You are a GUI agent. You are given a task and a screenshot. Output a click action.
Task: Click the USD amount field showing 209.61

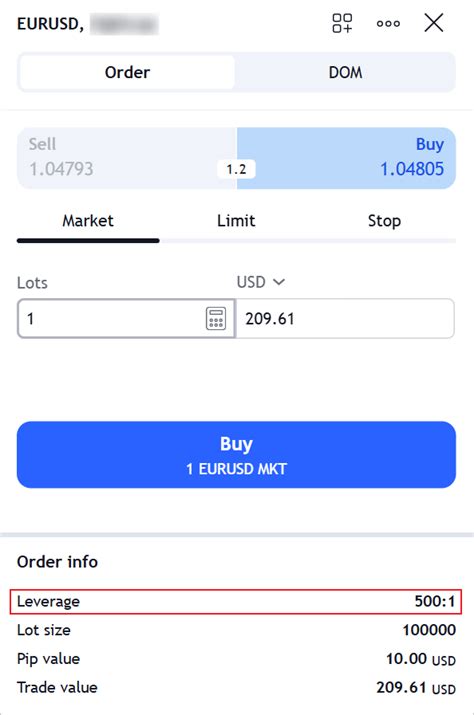(x=345, y=318)
